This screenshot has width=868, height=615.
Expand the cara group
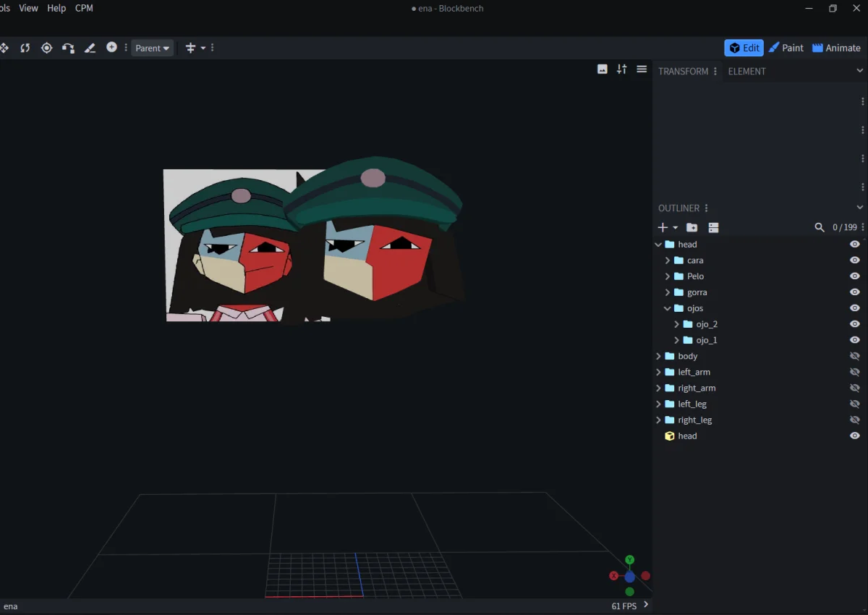click(668, 260)
